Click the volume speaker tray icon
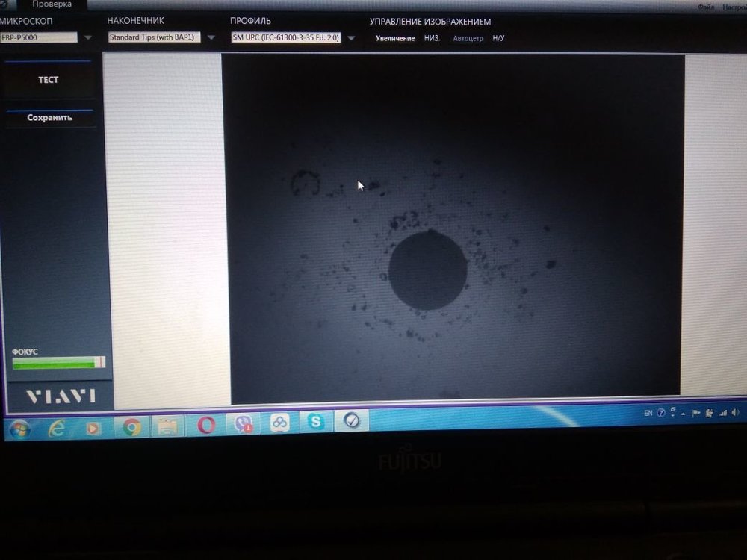The height and width of the screenshot is (560, 747). 736,412
